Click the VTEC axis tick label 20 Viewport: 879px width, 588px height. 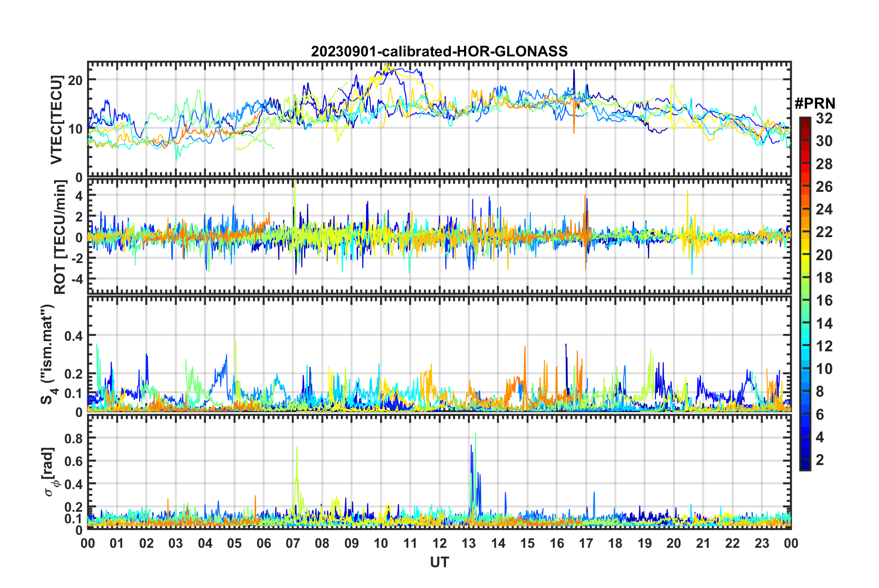pos(75,80)
